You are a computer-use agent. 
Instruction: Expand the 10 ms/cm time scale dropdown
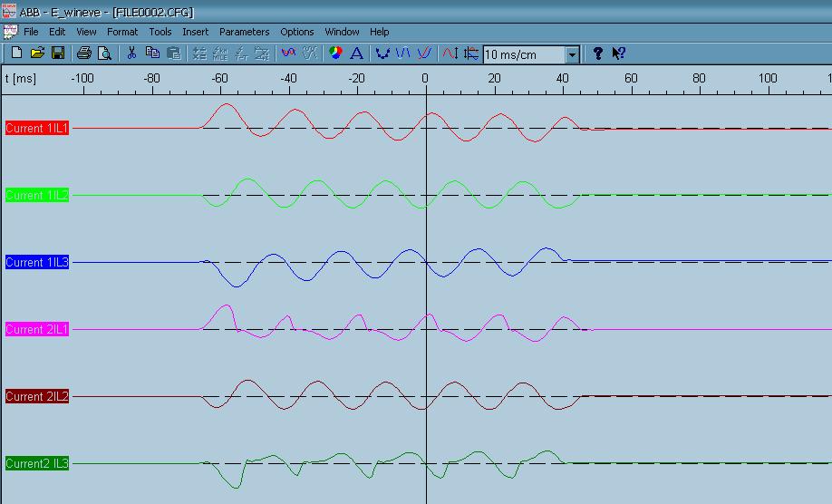[572, 54]
